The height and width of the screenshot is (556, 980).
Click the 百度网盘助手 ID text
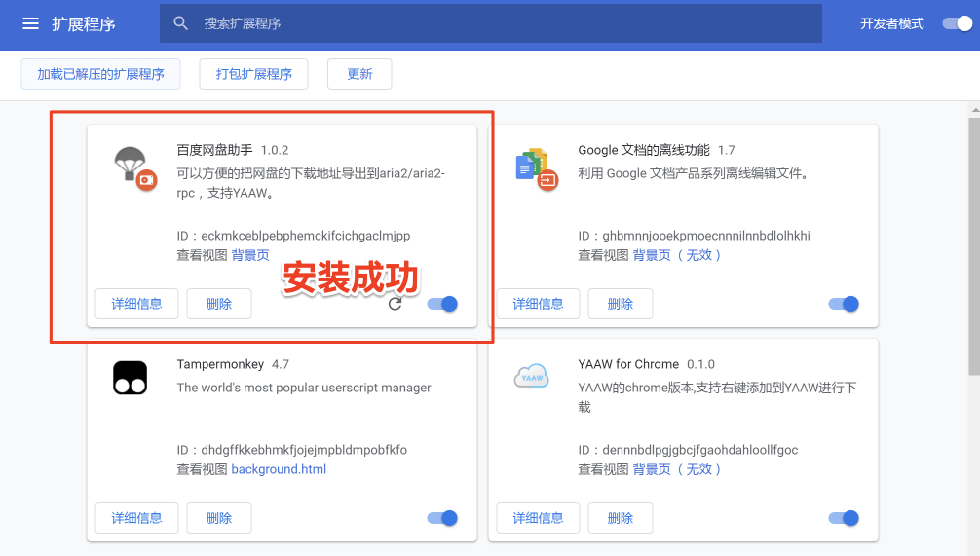pos(294,237)
